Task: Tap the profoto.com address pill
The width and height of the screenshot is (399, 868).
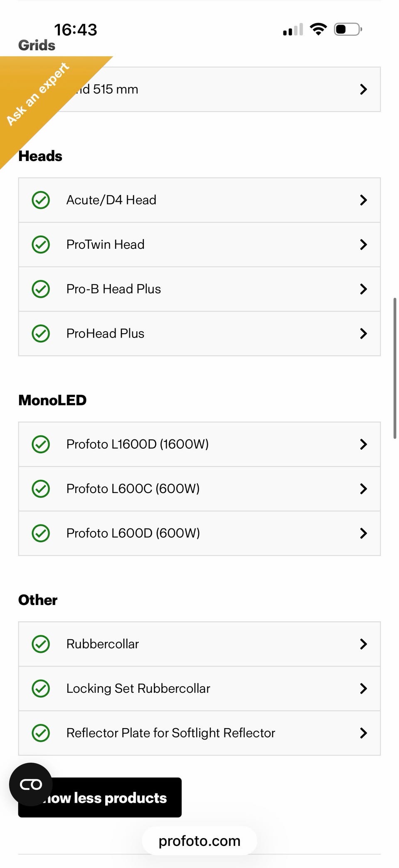Action: pyautogui.click(x=199, y=841)
